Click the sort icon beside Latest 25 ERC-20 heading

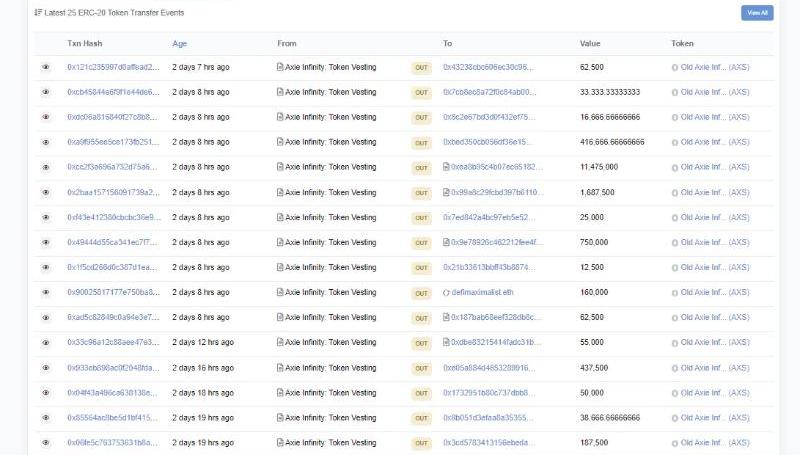click(38, 13)
